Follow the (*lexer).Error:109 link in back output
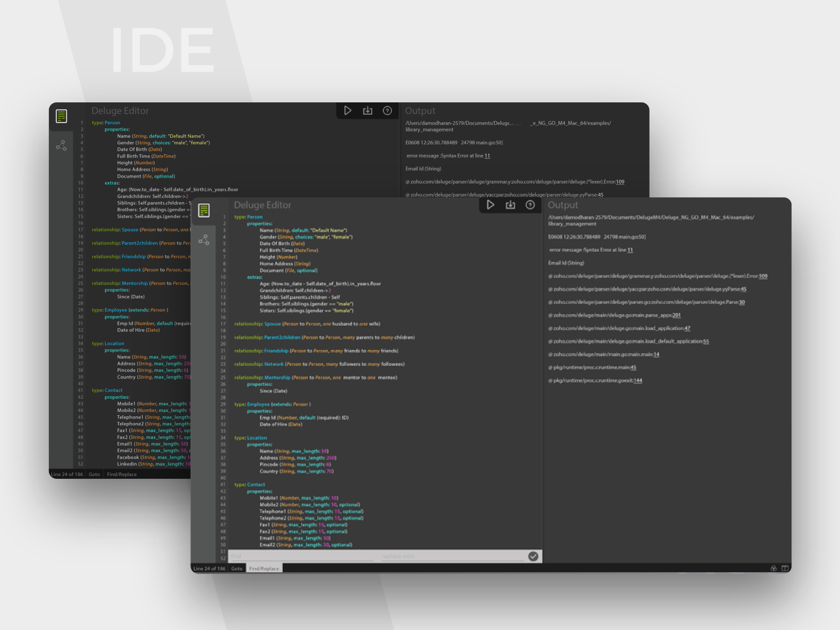 (x=620, y=182)
